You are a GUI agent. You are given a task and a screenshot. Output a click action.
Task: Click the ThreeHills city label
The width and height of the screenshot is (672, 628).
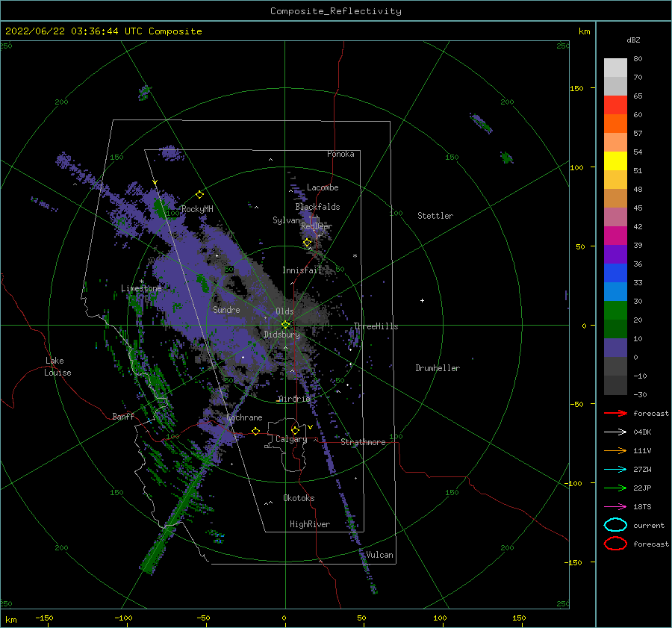[x=376, y=326]
